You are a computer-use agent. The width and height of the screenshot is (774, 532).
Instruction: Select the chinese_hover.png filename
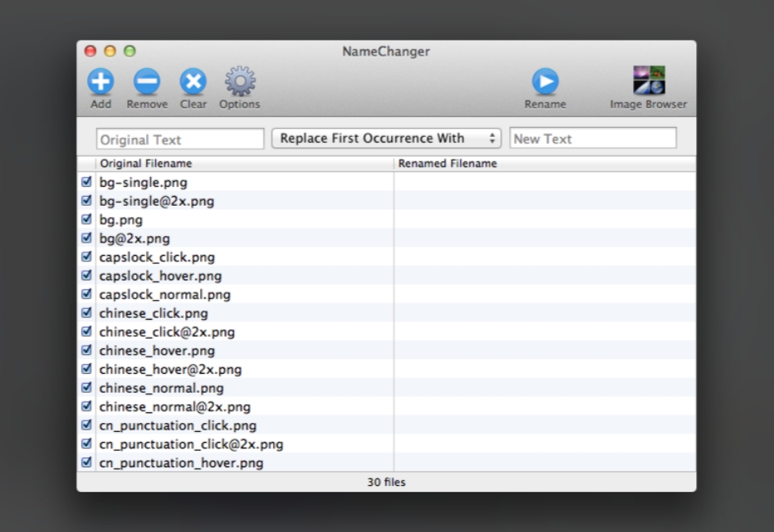(x=157, y=352)
